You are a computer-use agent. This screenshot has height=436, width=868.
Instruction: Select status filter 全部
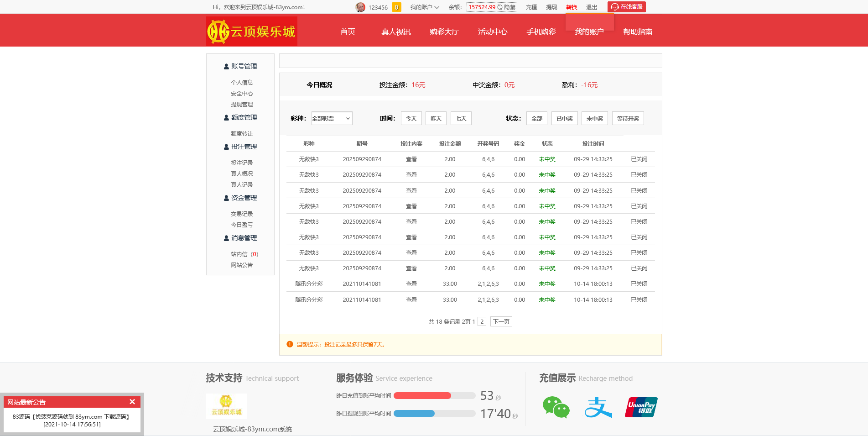coord(537,118)
